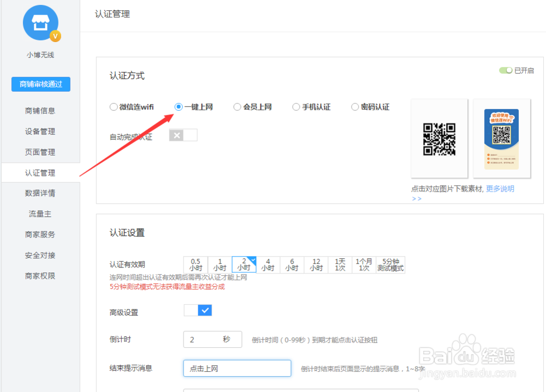Click the 商铺审核通过 button
The width and height of the screenshot is (546, 392).
click(x=40, y=84)
